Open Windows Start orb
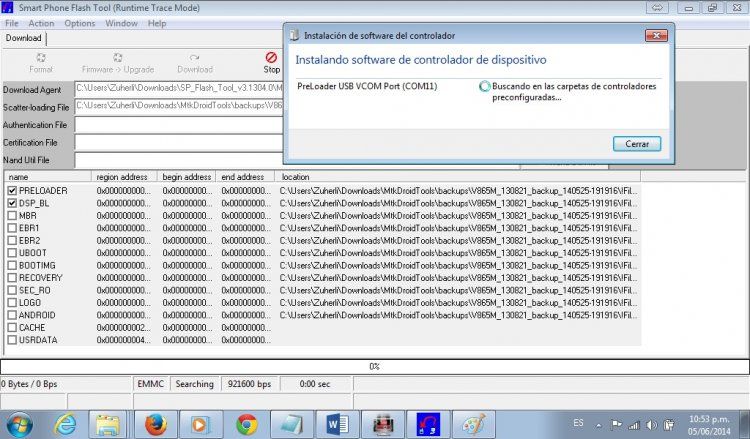The image size is (750, 439). [20, 425]
